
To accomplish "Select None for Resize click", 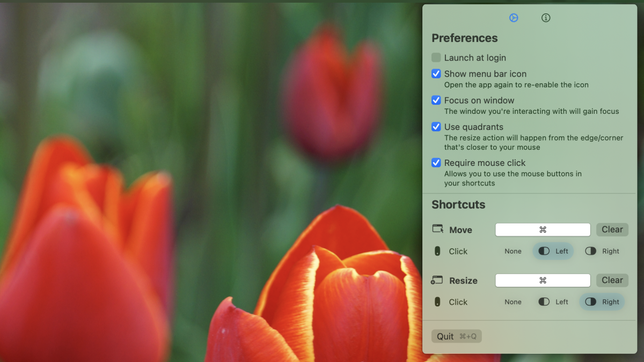I will click(513, 302).
